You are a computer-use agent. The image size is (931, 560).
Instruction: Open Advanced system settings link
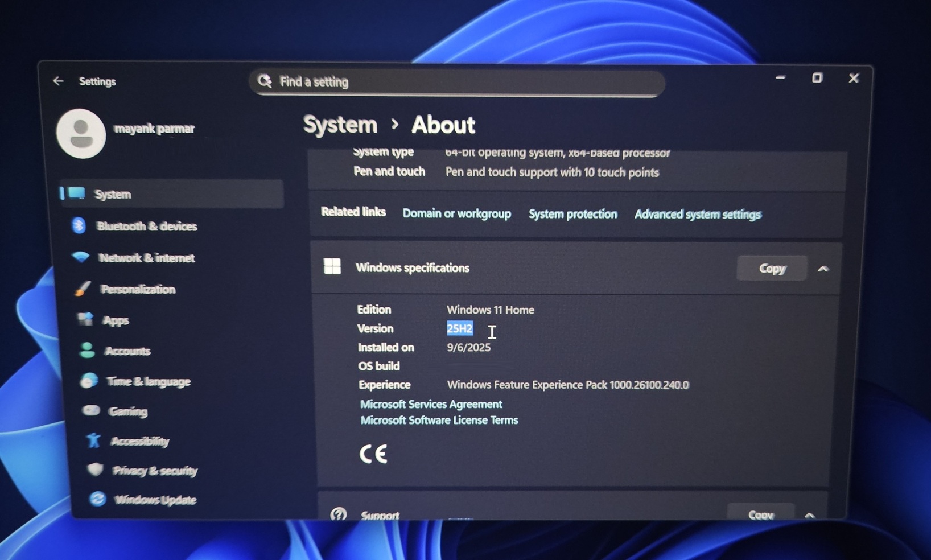(x=698, y=213)
